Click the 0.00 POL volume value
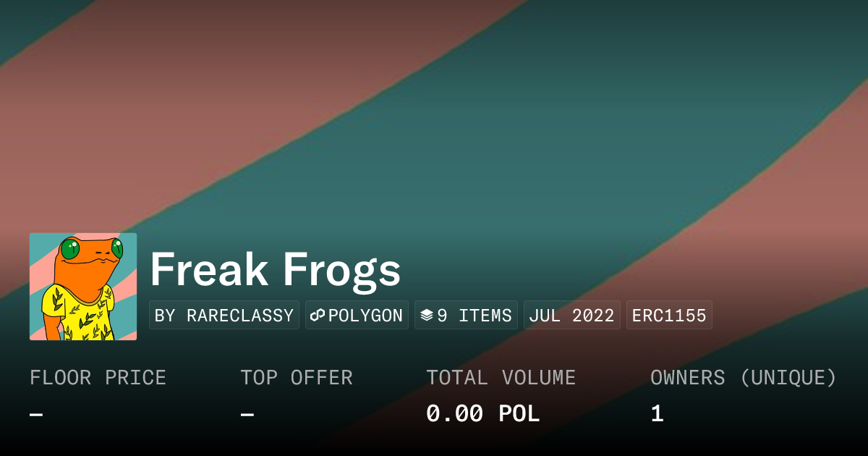Screen dimensions: 868x456 point(482,414)
